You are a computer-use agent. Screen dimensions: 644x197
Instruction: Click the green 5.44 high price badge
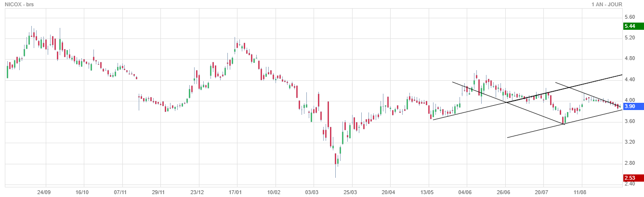[629, 26]
